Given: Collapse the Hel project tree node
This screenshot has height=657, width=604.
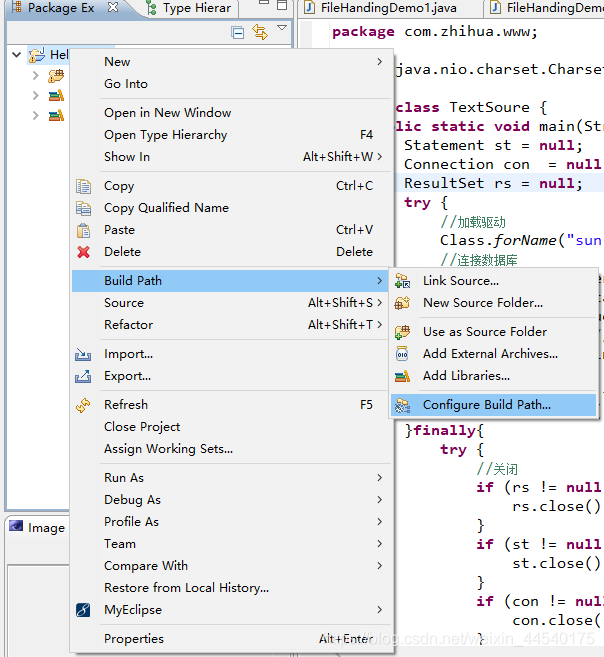Looking at the screenshot, I should coord(16,54).
